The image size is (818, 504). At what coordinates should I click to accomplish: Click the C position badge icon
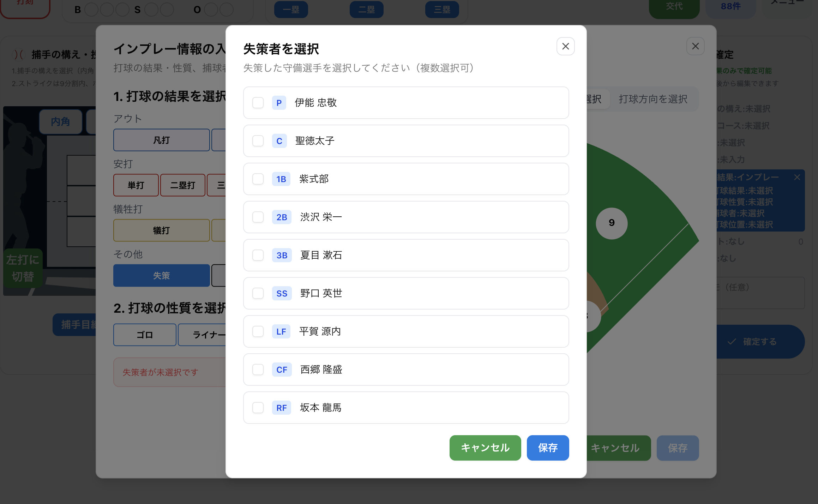tap(279, 141)
